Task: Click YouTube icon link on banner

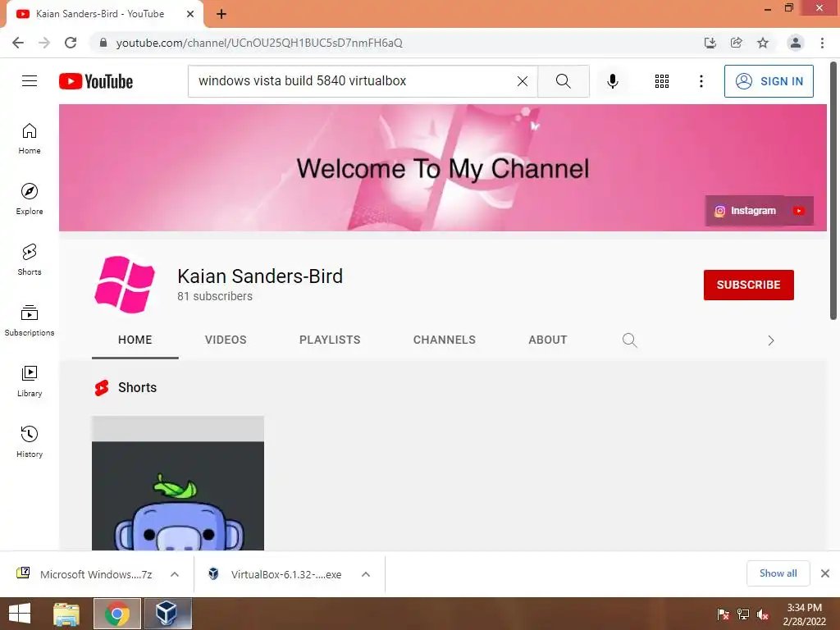Action: [799, 211]
